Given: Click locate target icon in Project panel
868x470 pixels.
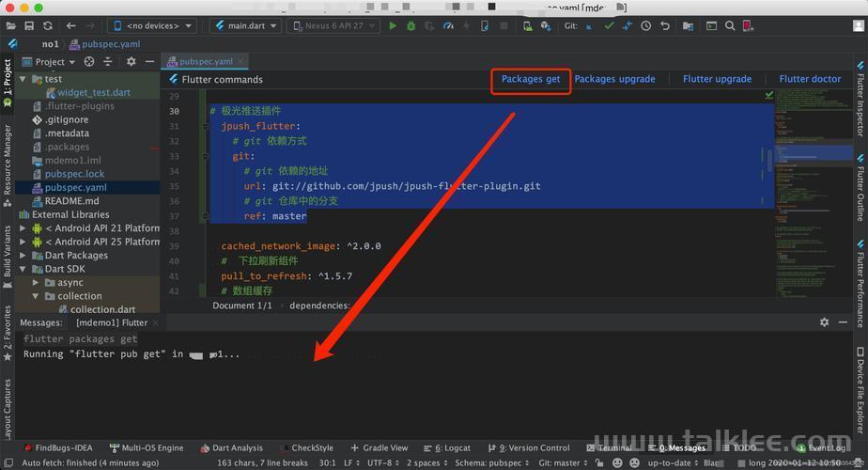Looking at the screenshot, I should pos(89,61).
